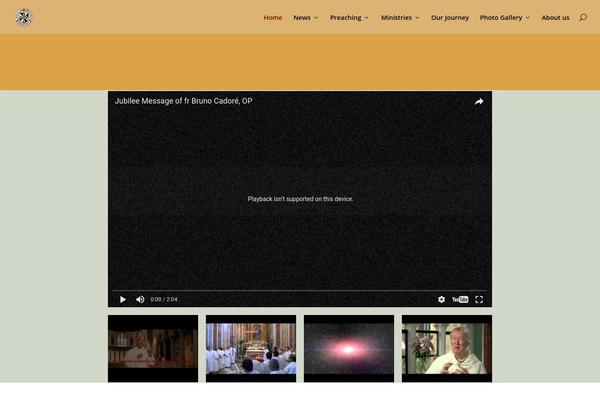Click the playback not supported message
Image resolution: width=600 pixels, height=400 pixels.
[300, 199]
